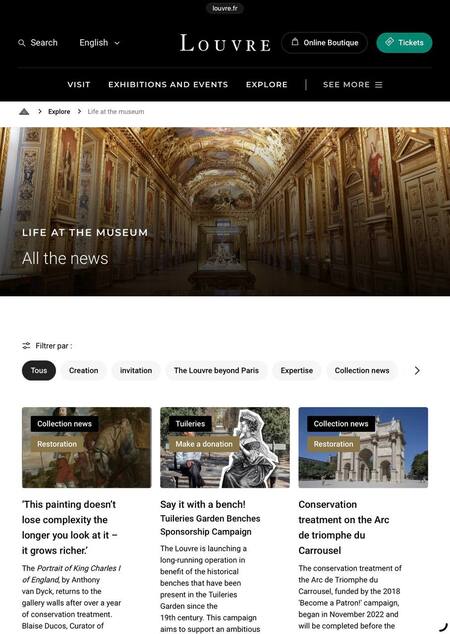Show more filters with right chevron
450x634 pixels.
click(x=417, y=370)
